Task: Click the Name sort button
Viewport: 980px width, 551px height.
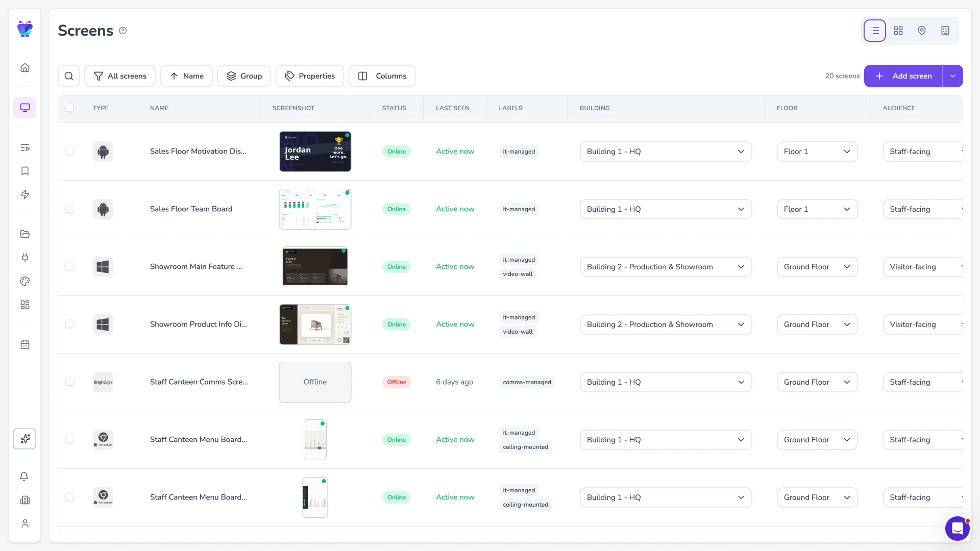Action: tap(186, 76)
